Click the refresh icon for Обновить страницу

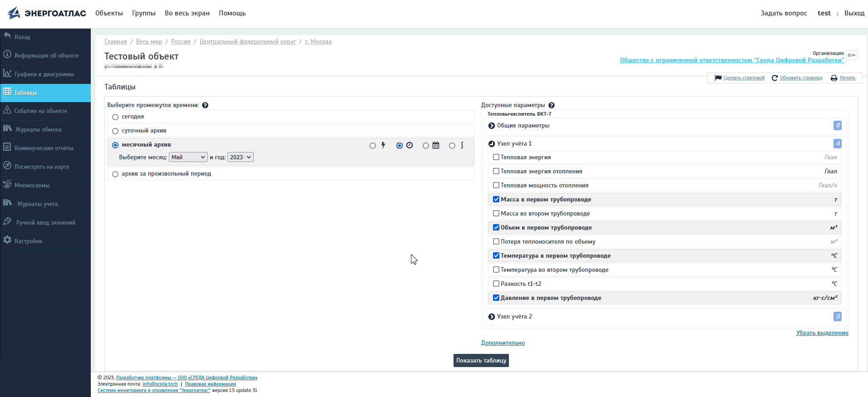click(775, 78)
